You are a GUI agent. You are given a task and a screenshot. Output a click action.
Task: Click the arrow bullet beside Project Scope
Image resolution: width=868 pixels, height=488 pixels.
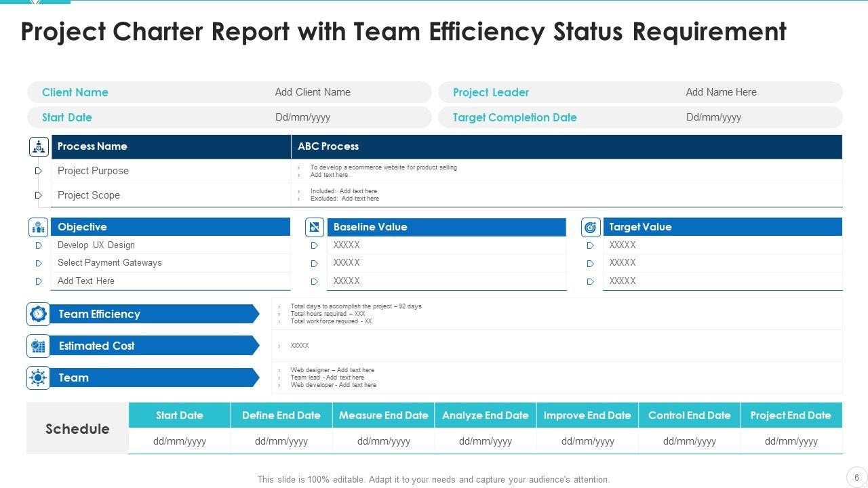coord(39,195)
